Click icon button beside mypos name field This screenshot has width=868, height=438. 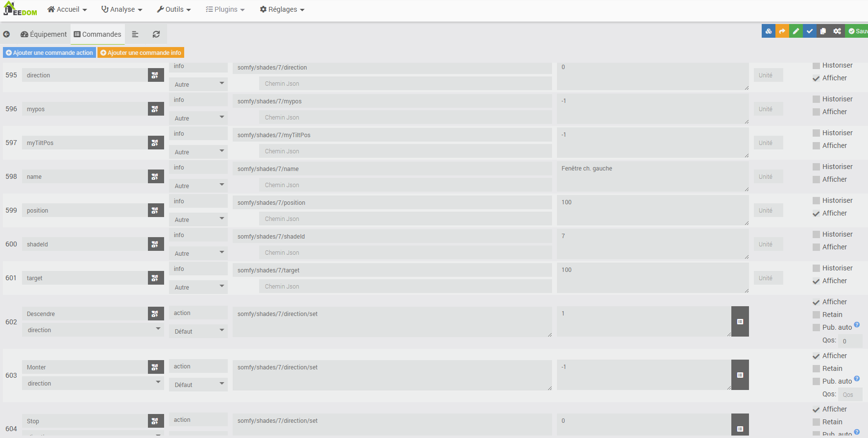[x=156, y=109]
